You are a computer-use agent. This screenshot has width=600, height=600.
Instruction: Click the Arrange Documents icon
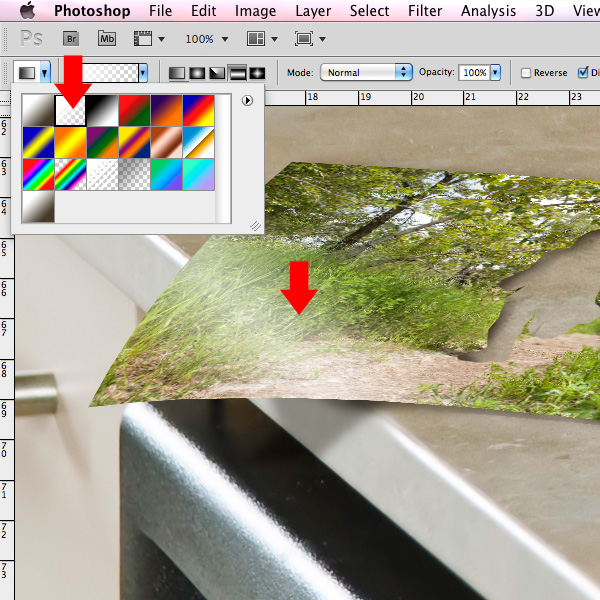pos(256,39)
